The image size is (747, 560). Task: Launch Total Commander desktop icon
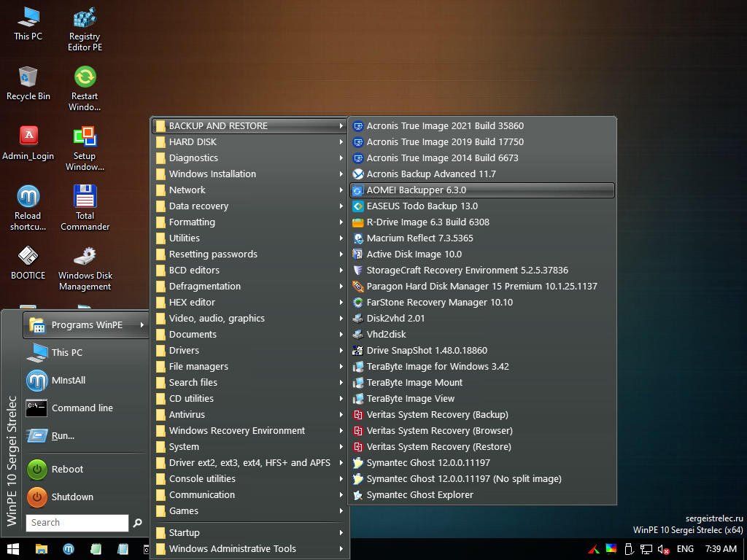pyautogui.click(x=85, y=209)
